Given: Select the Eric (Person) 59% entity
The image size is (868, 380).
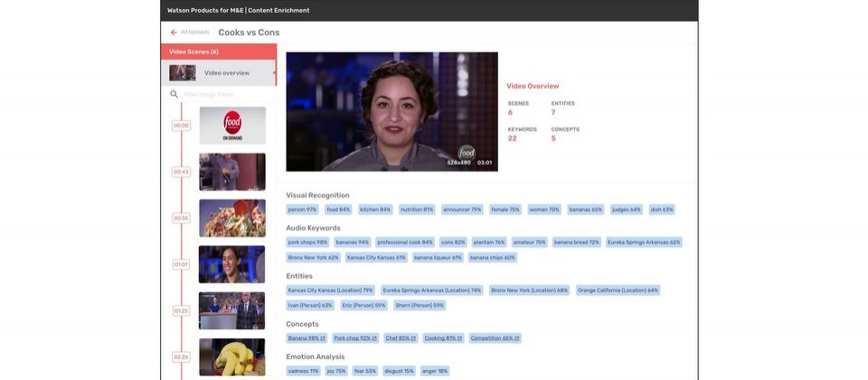Looking at the screenshot, I should coord(363,305).
